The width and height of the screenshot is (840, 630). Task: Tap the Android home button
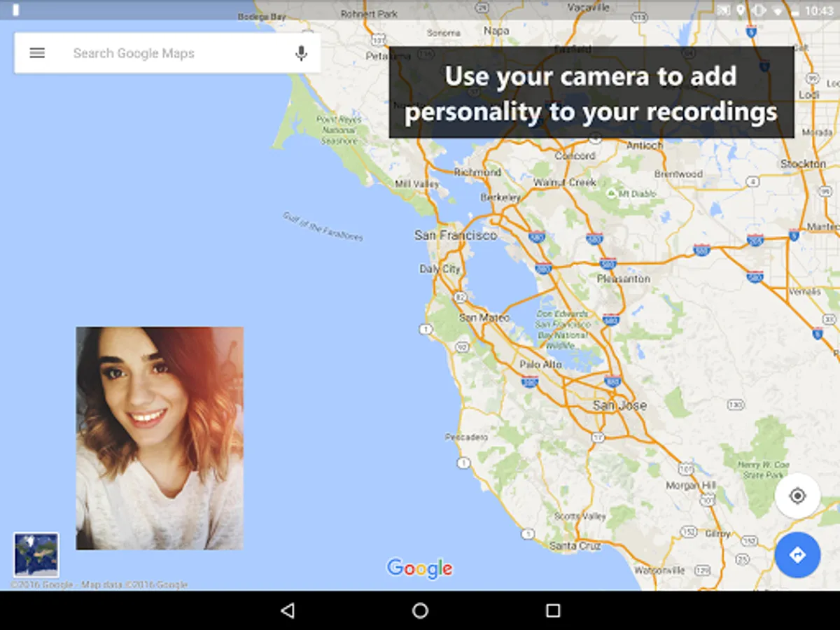[420, 610]
